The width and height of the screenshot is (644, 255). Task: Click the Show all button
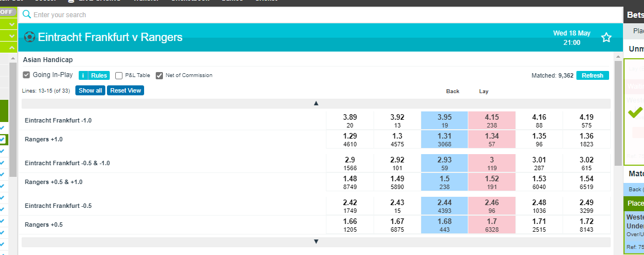point(90,90)
